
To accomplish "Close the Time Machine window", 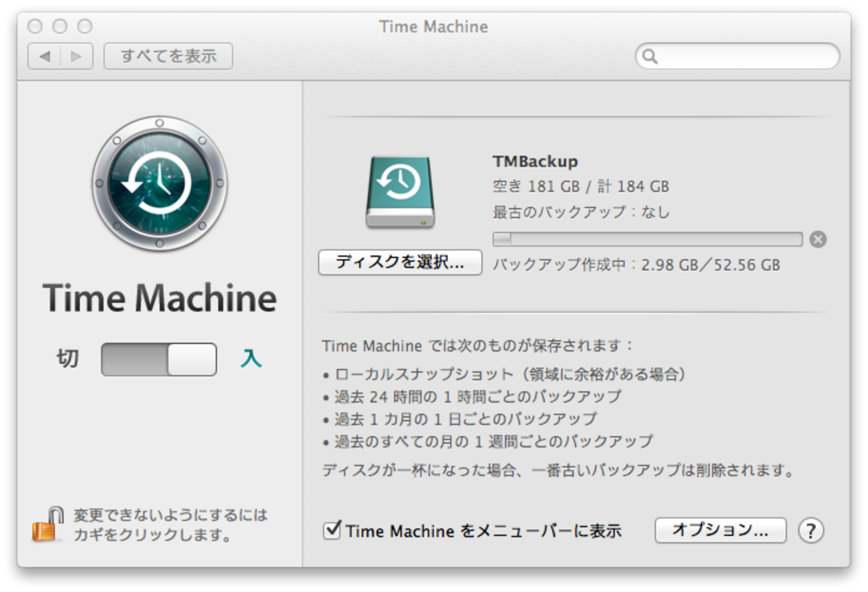I will click(35, 27).
